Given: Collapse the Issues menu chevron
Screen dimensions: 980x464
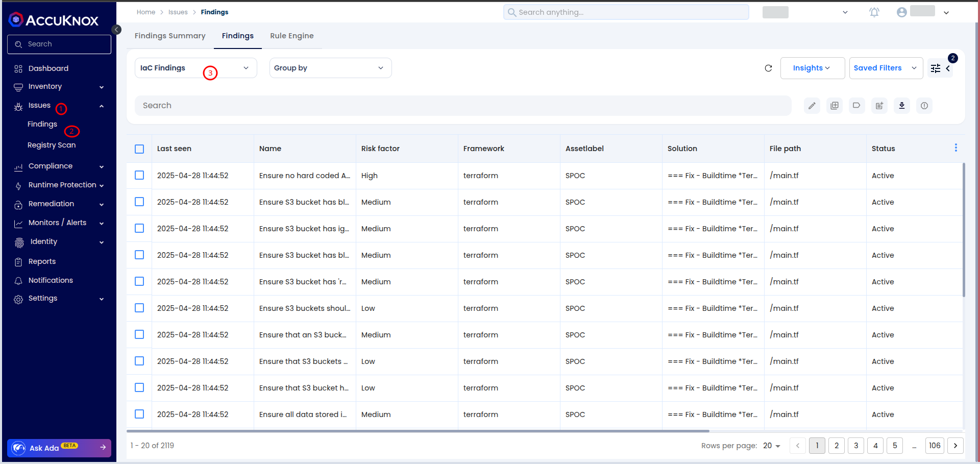Looking at the screenshot, I should [x=102, y=106].
